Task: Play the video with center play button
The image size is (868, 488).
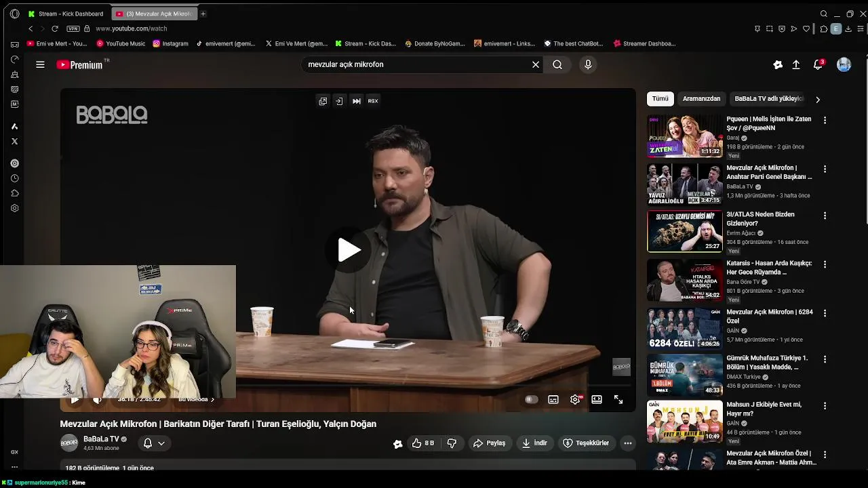Action: click(x=349, y=250)
